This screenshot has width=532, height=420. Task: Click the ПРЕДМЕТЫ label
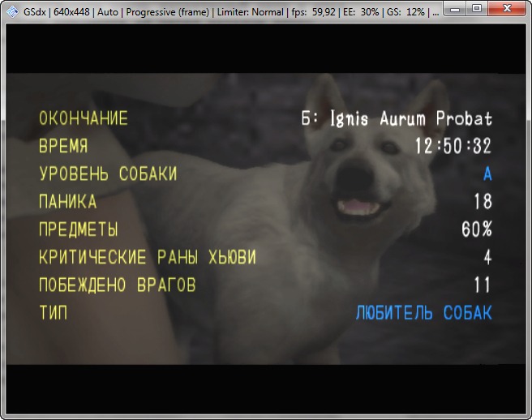coord(79,229)
